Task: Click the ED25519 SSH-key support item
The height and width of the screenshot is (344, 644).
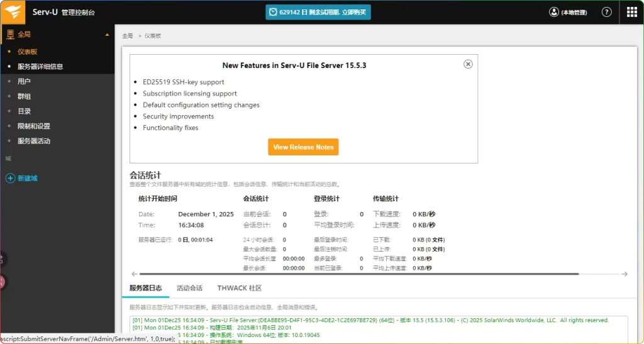Action: point(184,82)
